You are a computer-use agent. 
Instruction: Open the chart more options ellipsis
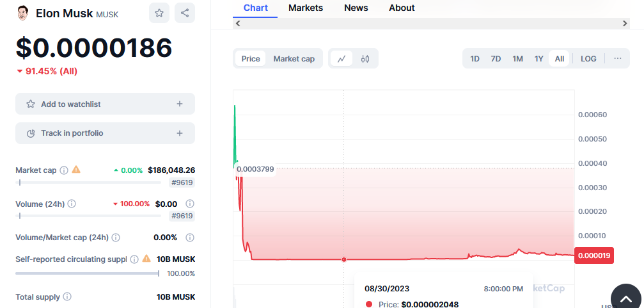(x=618, y=58)
